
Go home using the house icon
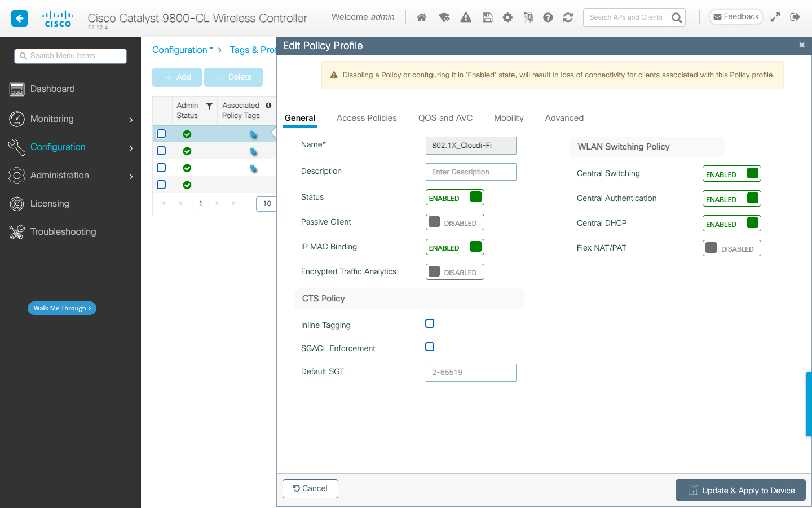[x=421, y=17]
